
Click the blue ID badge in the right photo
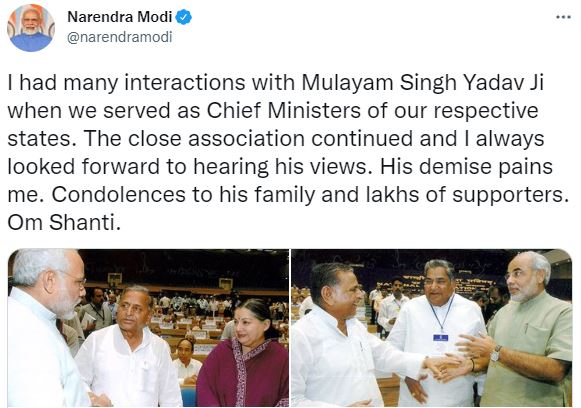pyautogui.click(x=441, y=338)
